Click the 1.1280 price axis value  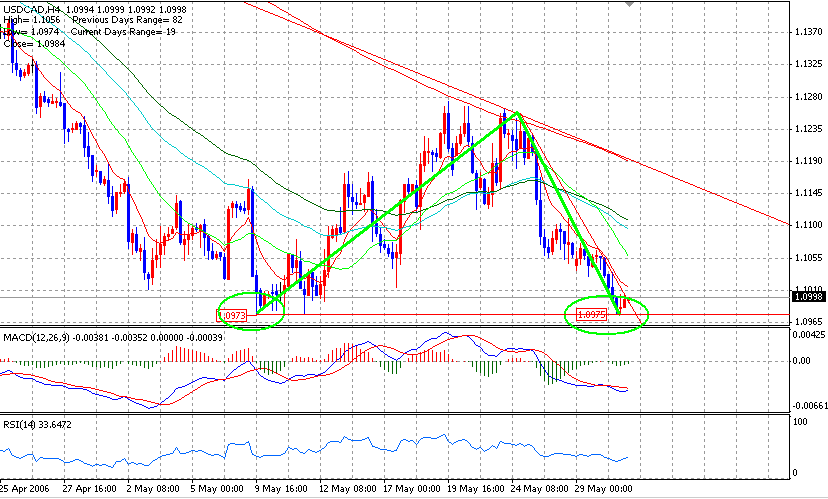(808, 97)
